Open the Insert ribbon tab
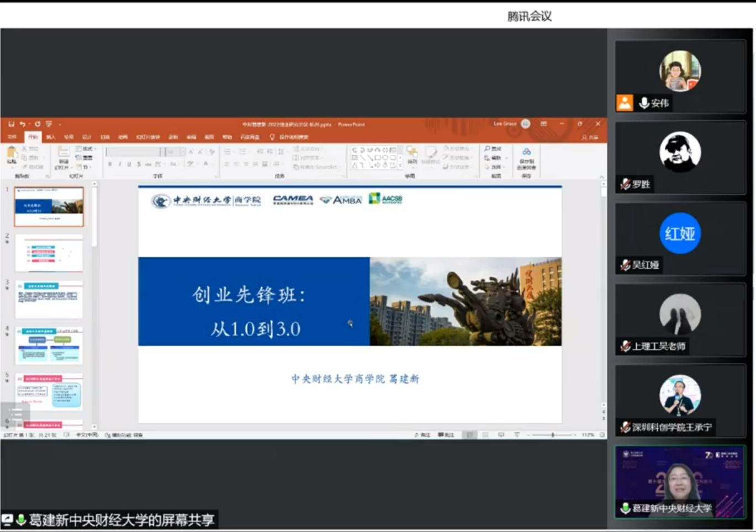Viewport: 756px width, 532px height. pyautogui.click(x=51, y=137)
